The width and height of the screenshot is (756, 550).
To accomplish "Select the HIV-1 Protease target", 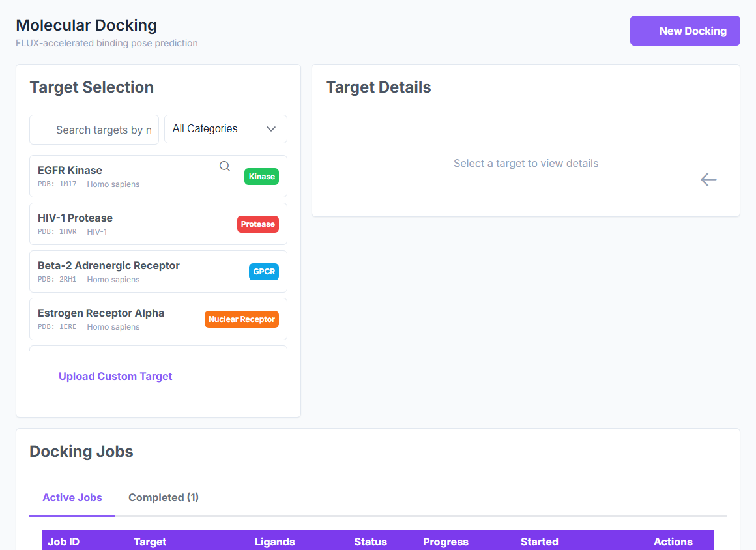I will click(x=158, y=224).
